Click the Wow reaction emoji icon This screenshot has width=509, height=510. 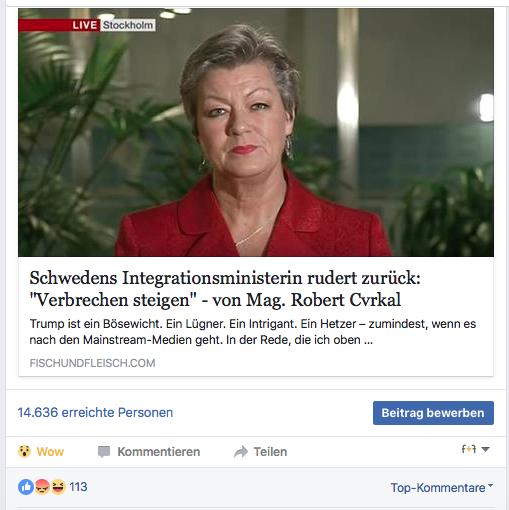24,451
